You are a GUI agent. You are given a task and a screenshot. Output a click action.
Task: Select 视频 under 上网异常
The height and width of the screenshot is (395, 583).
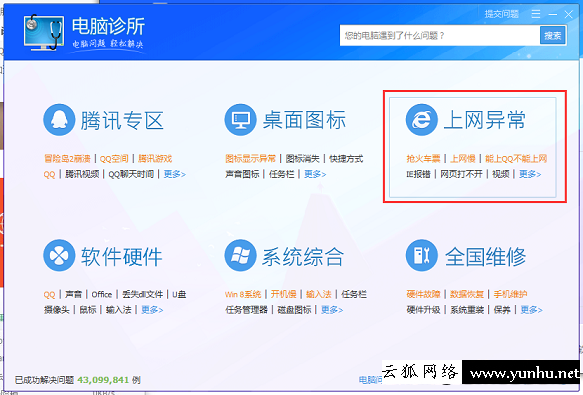click(x=501, y=174)
